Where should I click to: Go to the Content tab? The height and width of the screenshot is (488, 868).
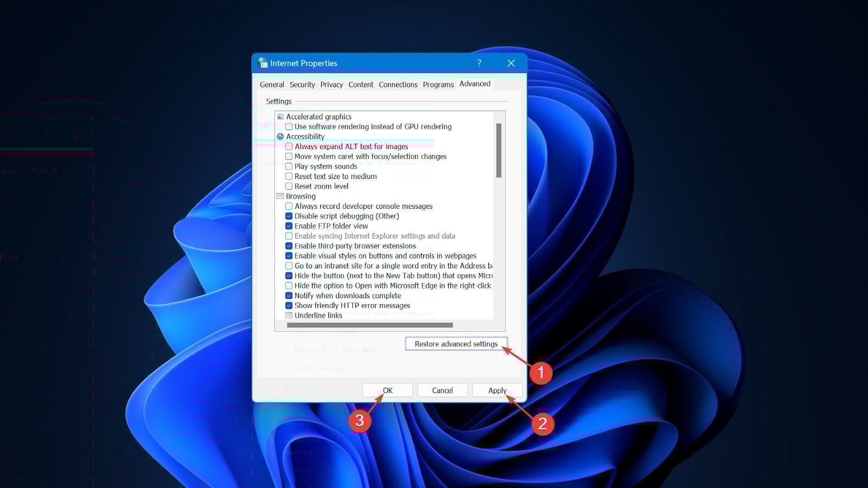pyautogui.click(x=361, y=85)
